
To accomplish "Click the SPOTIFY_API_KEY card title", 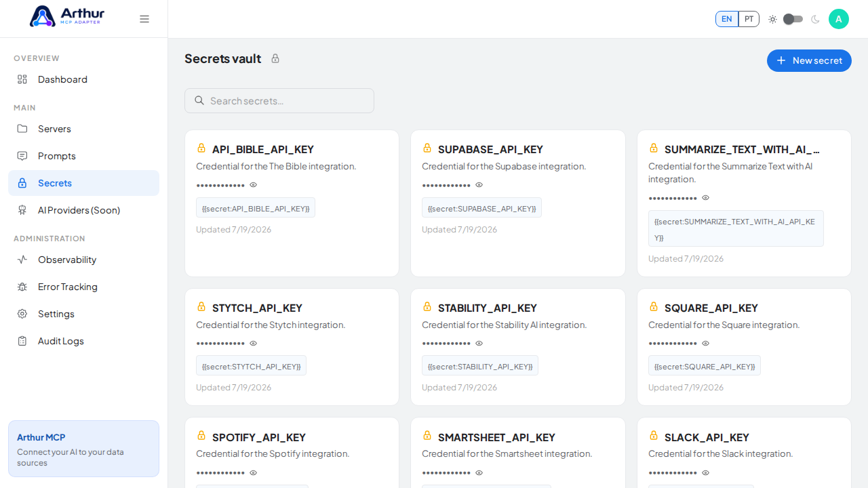I will (x=259, y=437).
